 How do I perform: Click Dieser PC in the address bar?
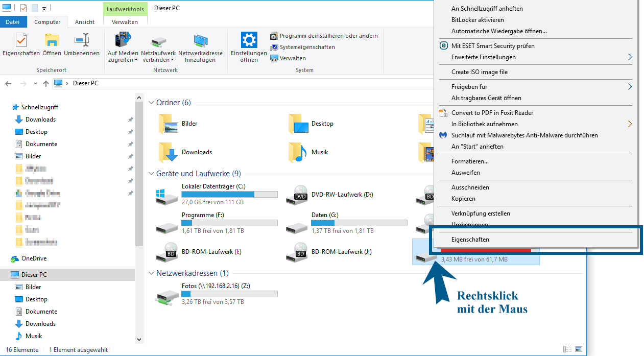[x=86, y=83]
